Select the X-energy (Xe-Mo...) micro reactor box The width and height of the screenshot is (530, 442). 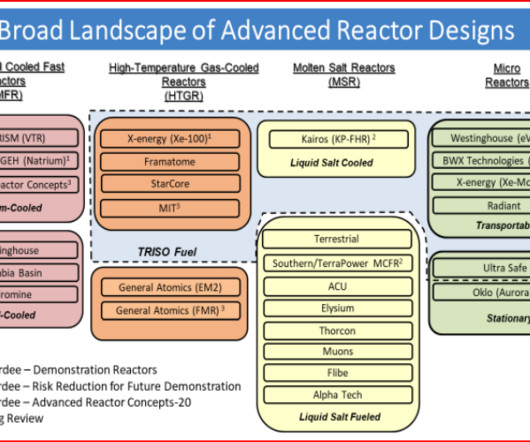(481, 182)
